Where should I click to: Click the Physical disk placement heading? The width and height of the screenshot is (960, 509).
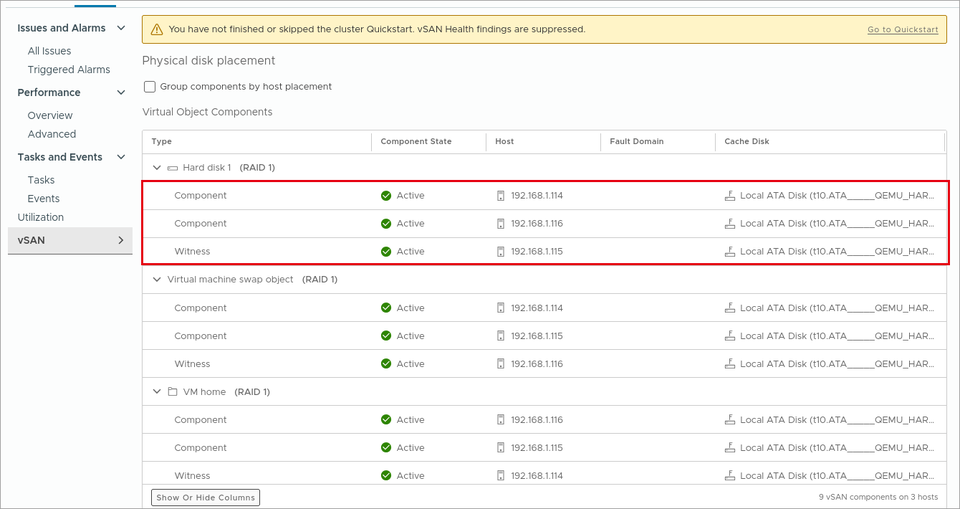pos(209,61)
